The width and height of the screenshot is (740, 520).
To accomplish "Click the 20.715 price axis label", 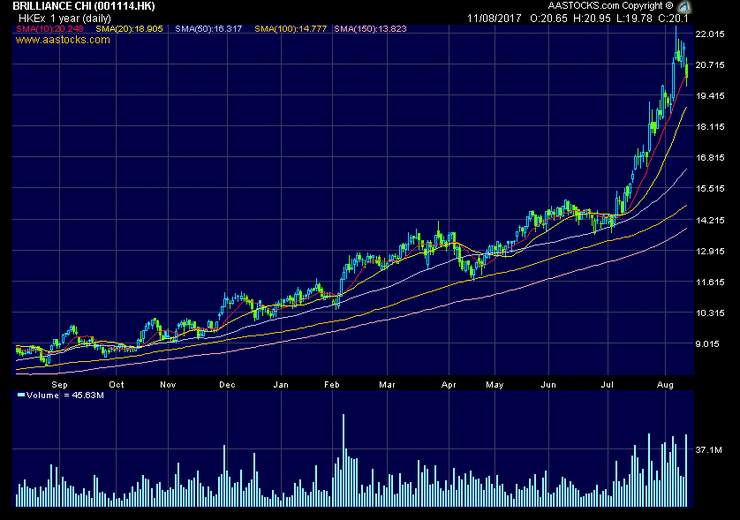I will 710,65.
